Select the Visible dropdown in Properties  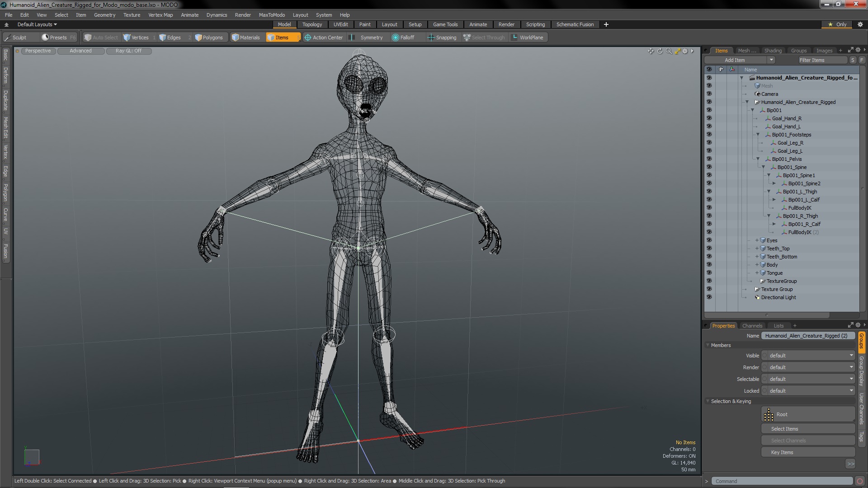coord(809,355)
